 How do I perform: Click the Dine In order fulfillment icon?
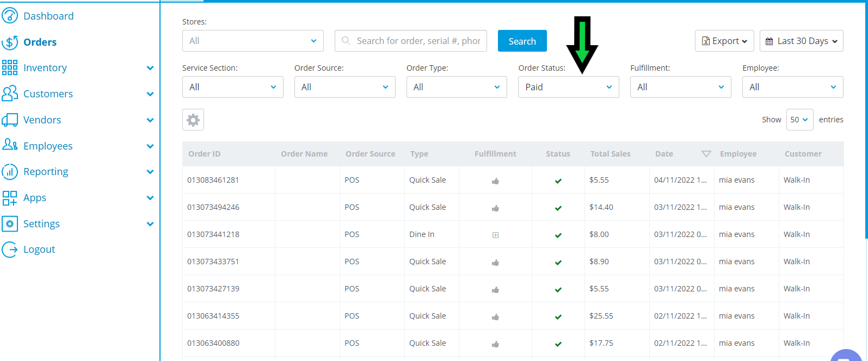[x=495, y=235]
